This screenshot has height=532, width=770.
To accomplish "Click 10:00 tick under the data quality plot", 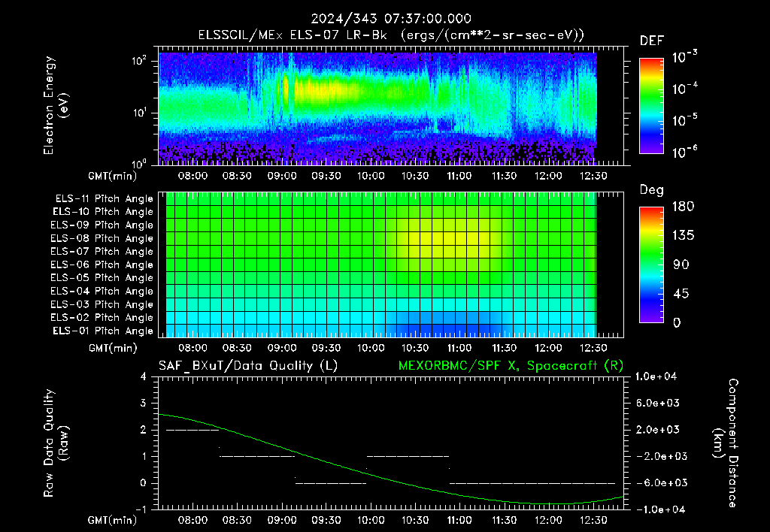I will [x=370, y=520].
